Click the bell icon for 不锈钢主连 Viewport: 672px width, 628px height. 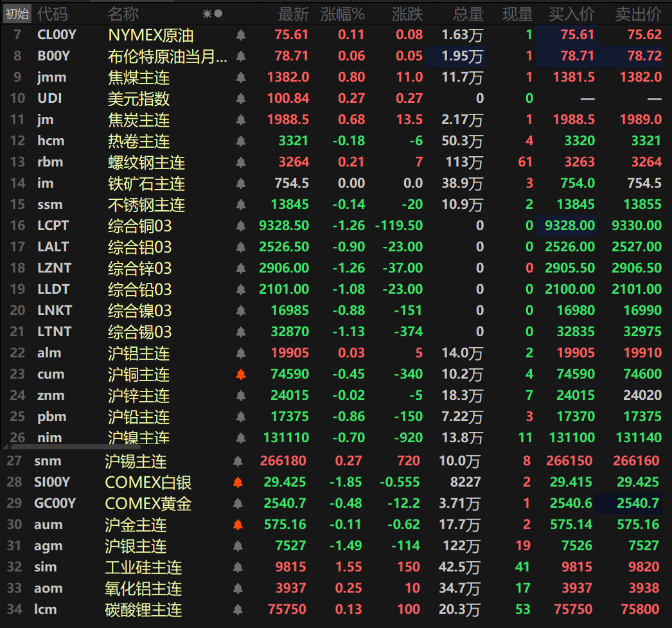click(x=241, y=204)
